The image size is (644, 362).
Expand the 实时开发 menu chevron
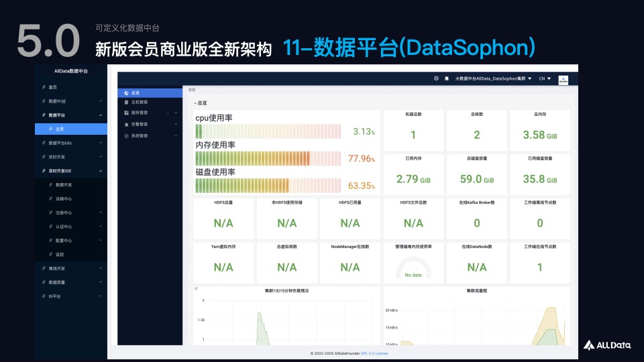[101, 157]
